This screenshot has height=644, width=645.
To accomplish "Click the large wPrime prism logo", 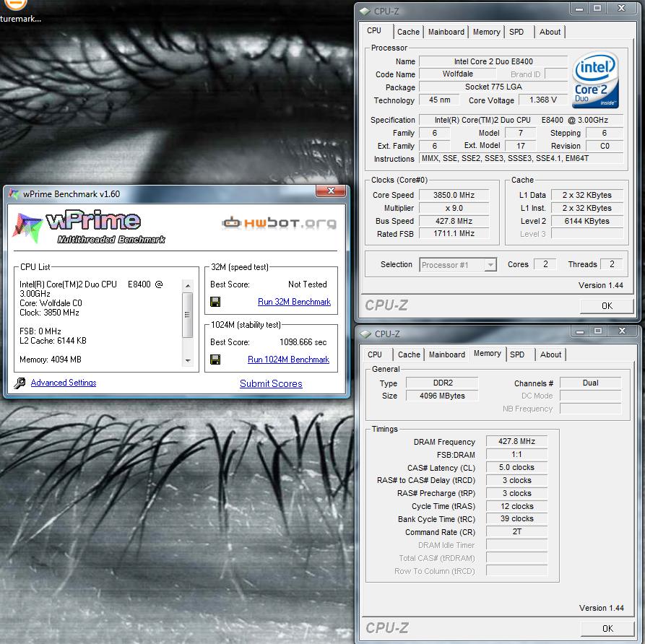I will 27,227.
